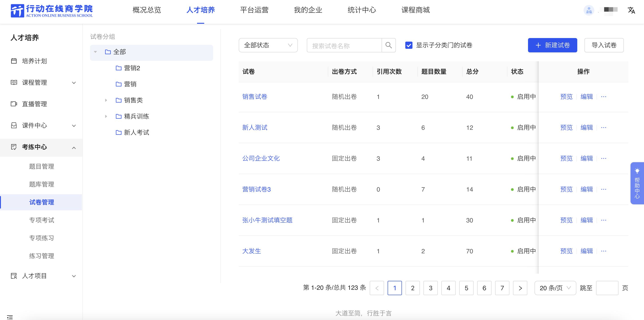
Task: Open more actions for 大发生 row
Action: [603, 251]
